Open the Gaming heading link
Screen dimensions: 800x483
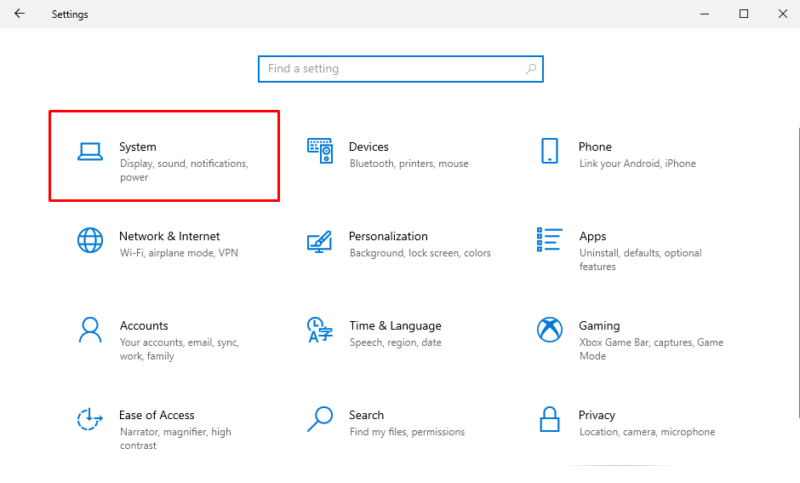click(599, 326)
